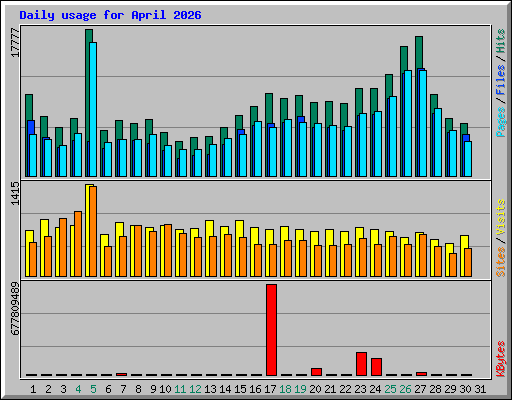
Task: Click the Sites legend label
Action: pos(501,262)
